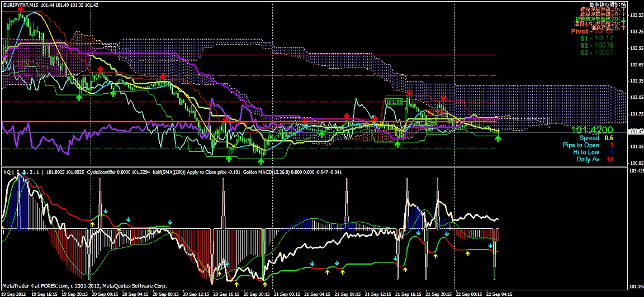Screen dimensions: 644x297
Task: Click the 22 Sep 04:15 time axis label
Action: pos(499,293)
